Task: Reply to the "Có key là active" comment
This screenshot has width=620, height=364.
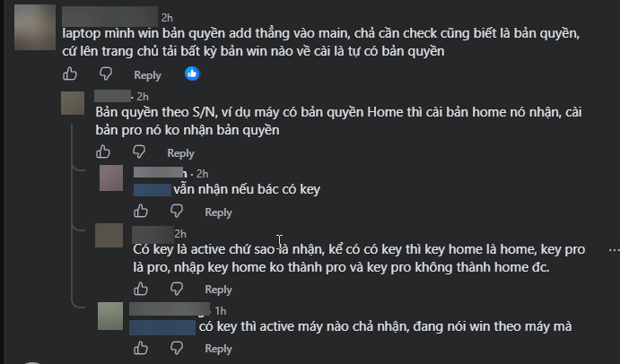Action: 218,290
